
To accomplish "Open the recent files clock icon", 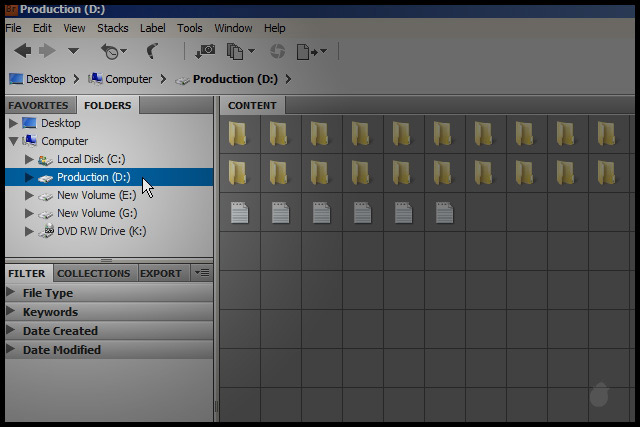I will point(110,51).
